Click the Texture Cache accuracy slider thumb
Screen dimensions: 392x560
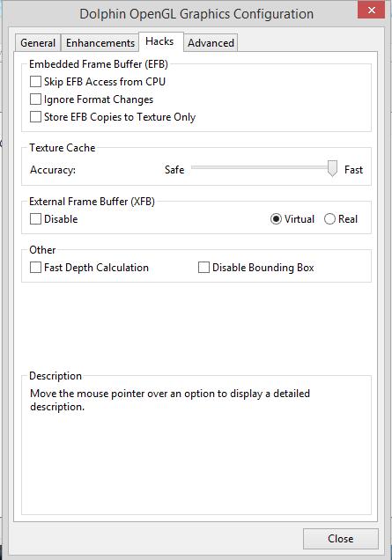[x=332, y=168]
